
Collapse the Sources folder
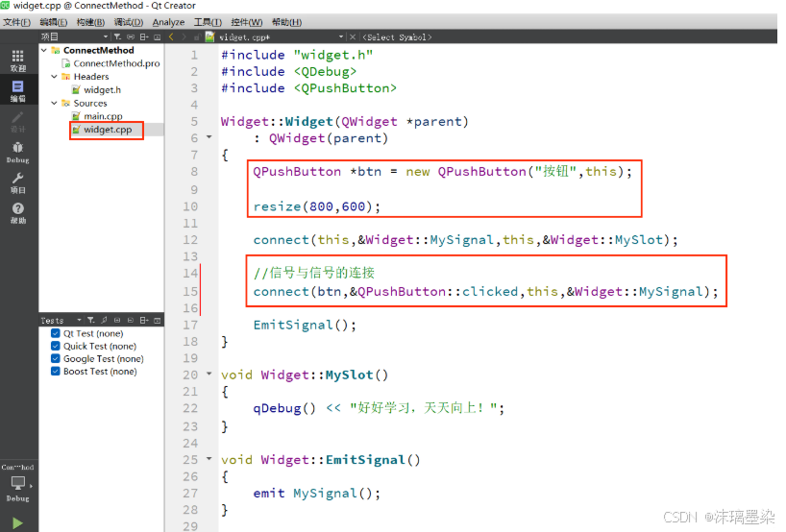[x=54, y=103]
